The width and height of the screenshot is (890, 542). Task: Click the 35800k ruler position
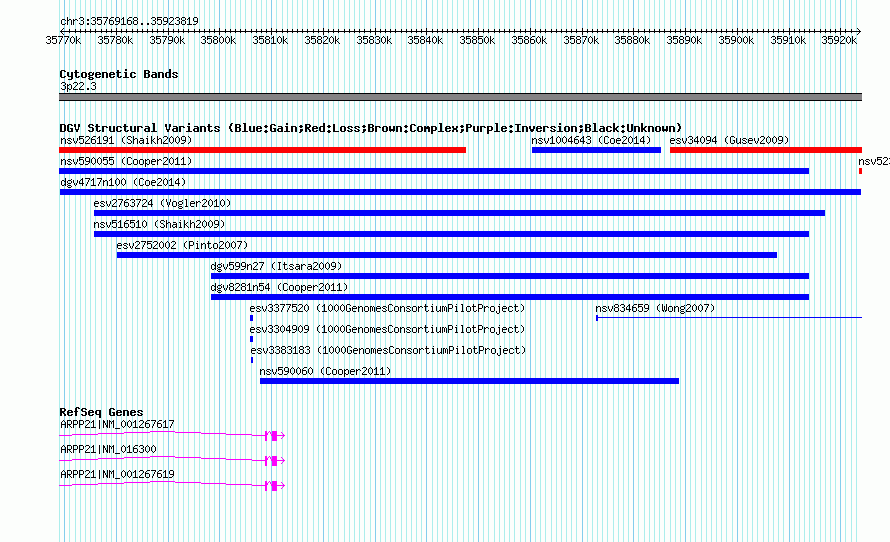(x=218, y=40)
